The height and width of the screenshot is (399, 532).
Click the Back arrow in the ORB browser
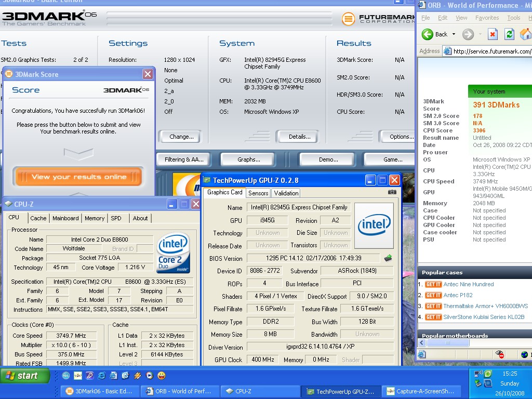[x=428, y=34]
